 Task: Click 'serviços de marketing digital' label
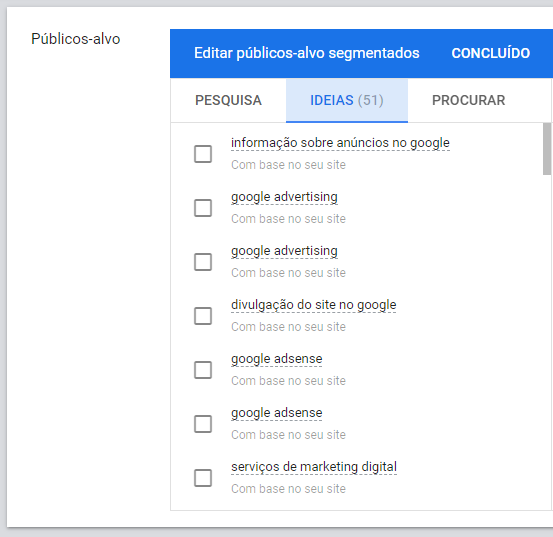pyautogui.click(x=314, y=467)
